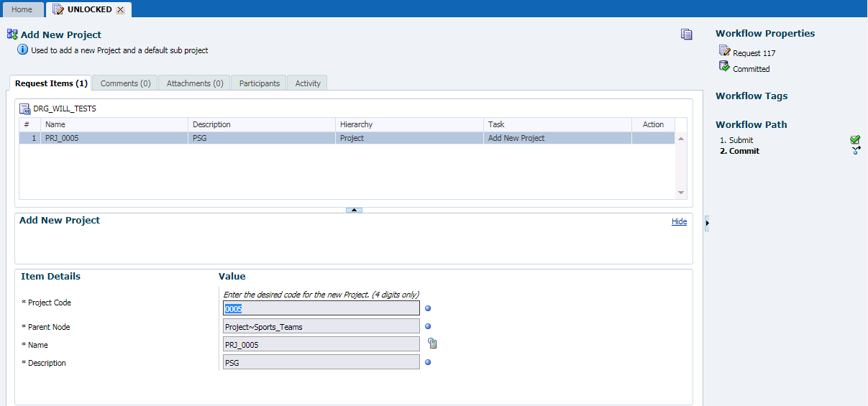Click the info icon beside the project description text
The image size is (868, 406).
(x=22, y=50)
